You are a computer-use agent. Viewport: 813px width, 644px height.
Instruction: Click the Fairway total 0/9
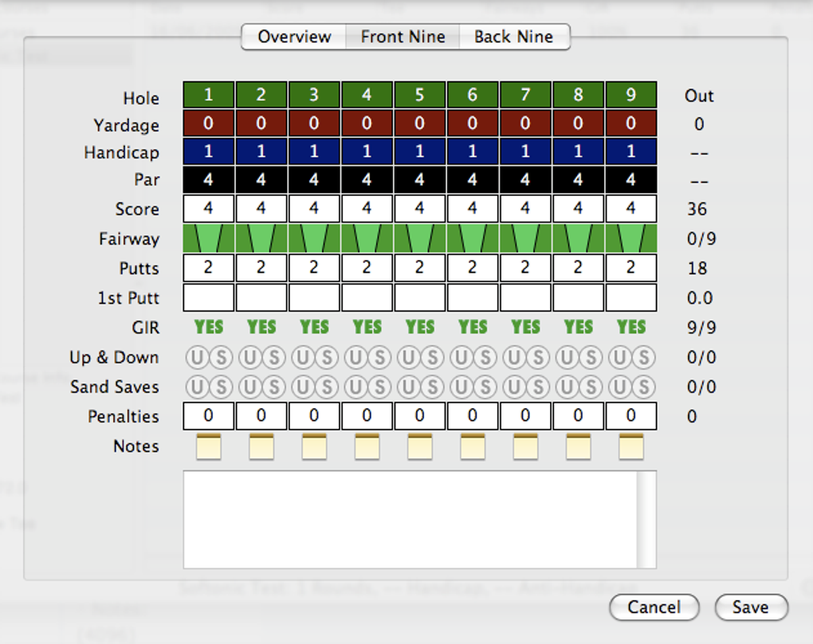tap(701, 238)
